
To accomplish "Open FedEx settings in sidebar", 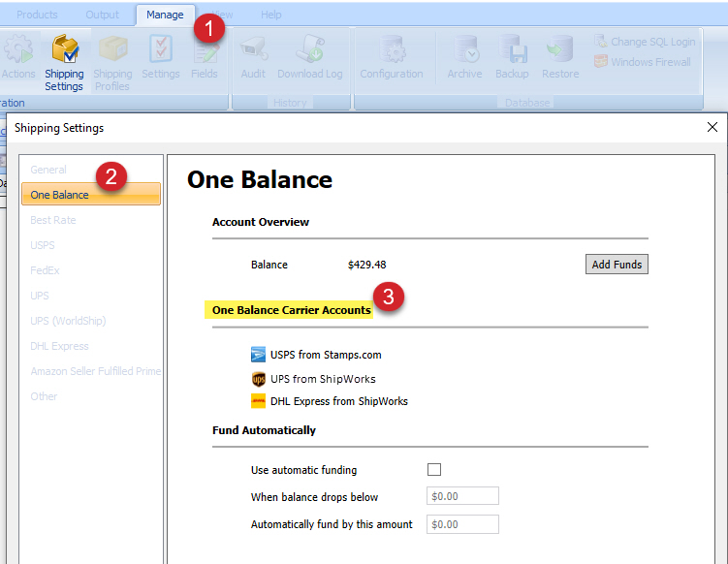I will pos(45,270).
